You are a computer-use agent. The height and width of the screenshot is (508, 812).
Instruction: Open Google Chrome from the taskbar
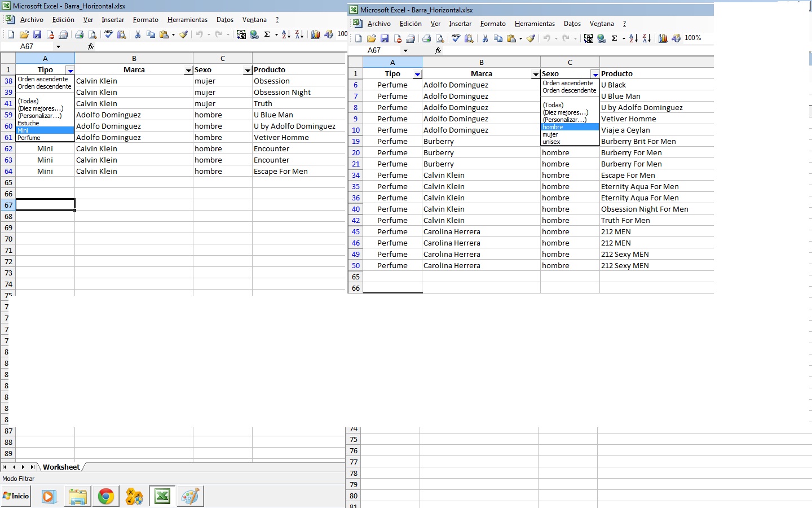[105, 496]
